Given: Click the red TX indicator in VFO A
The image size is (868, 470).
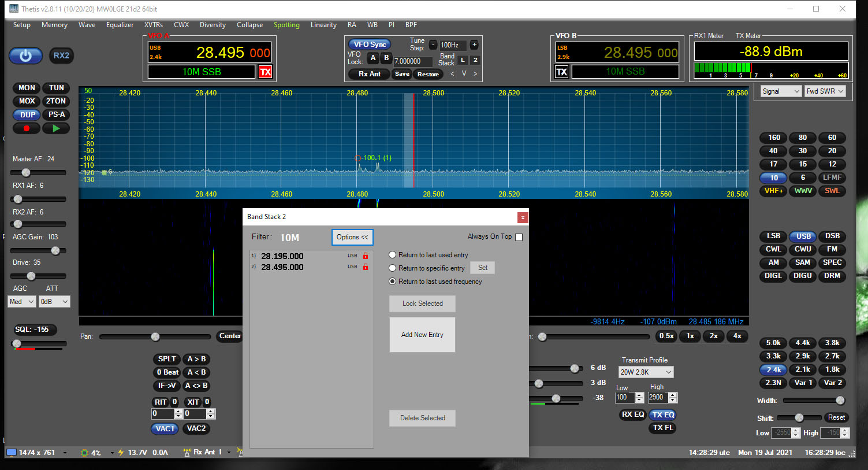Looking at the screenshot, I should click(265, 72).
